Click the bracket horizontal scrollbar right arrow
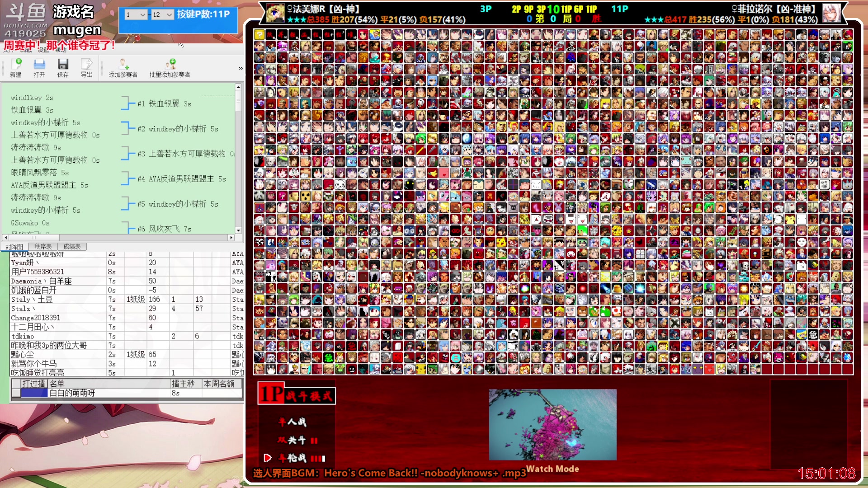Screen dimensions: 868x488 pyautogui.click(x=231, y=237)
